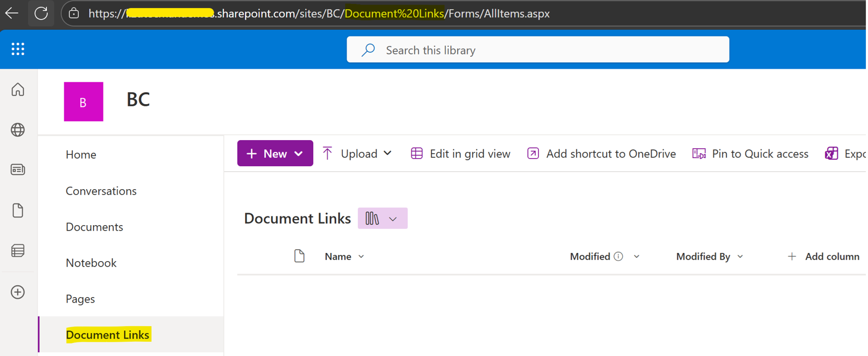Open the Modified By column menu

point(709,257)
